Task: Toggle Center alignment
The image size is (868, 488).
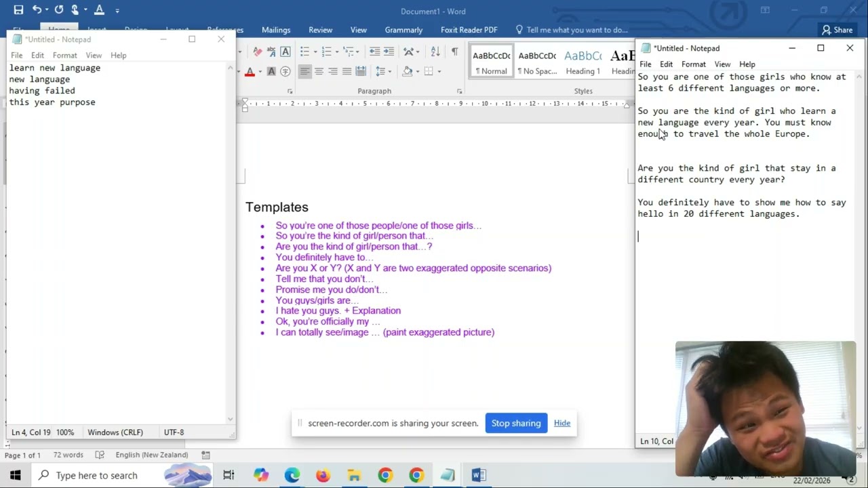Action: [319, 71]
